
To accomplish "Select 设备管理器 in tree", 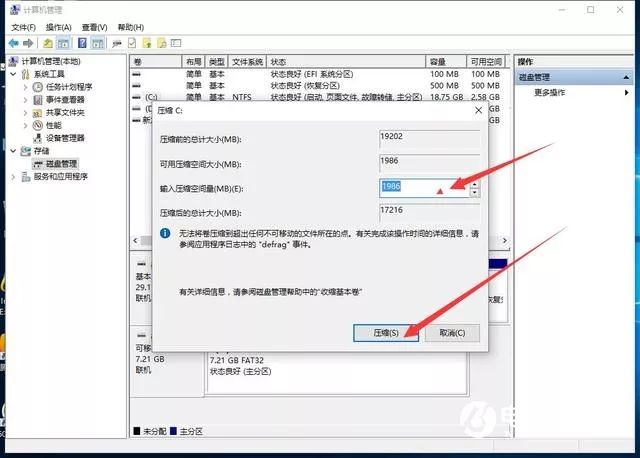I will 64,138.
